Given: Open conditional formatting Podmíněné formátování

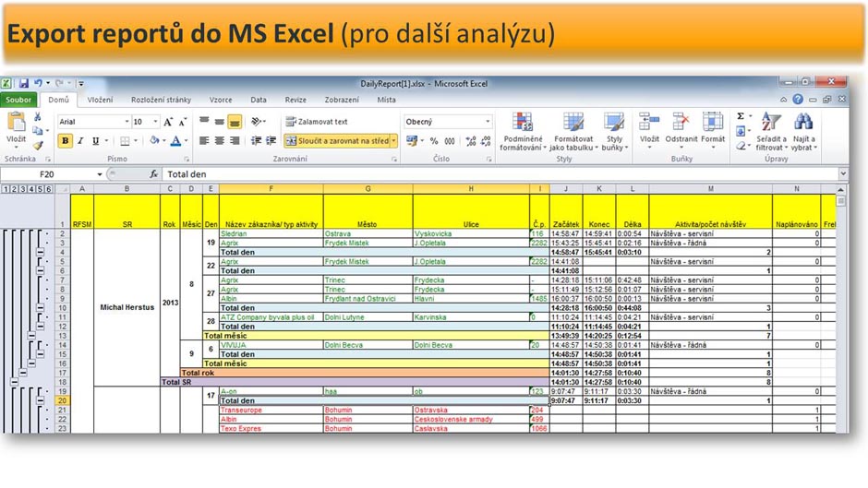Looking at the screenshot, I should point(522,131).
